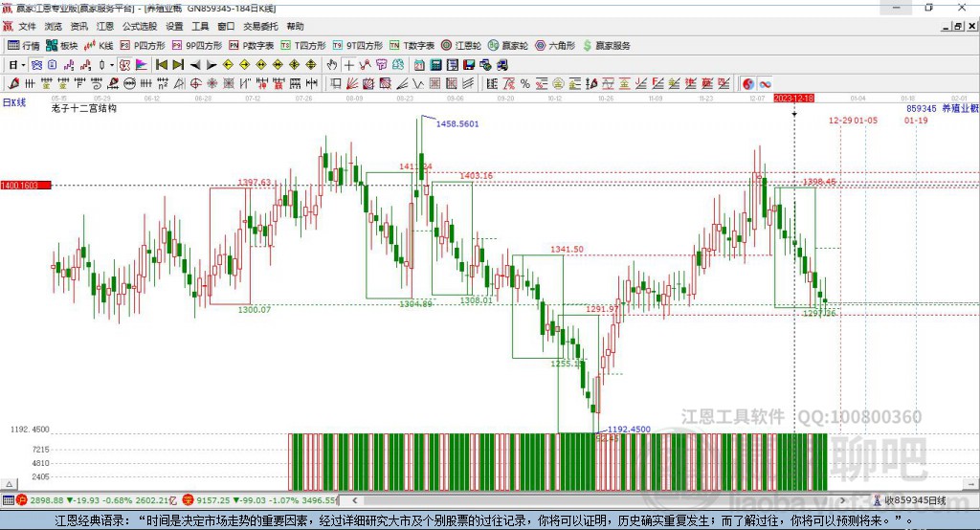This screenshot has width=980, height=530.
Task: Click the red-blue yin-yang icon
Action: coord(748,84)
